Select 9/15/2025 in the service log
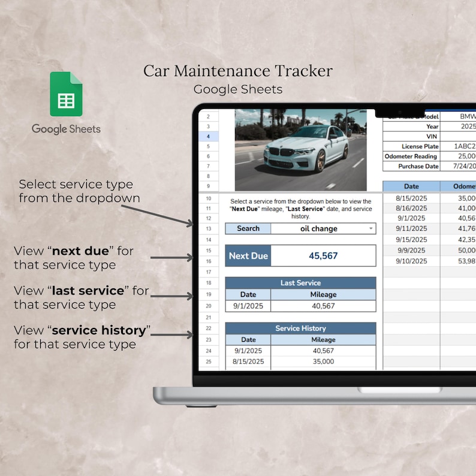 pyautogui.click(x=411, y=240)
